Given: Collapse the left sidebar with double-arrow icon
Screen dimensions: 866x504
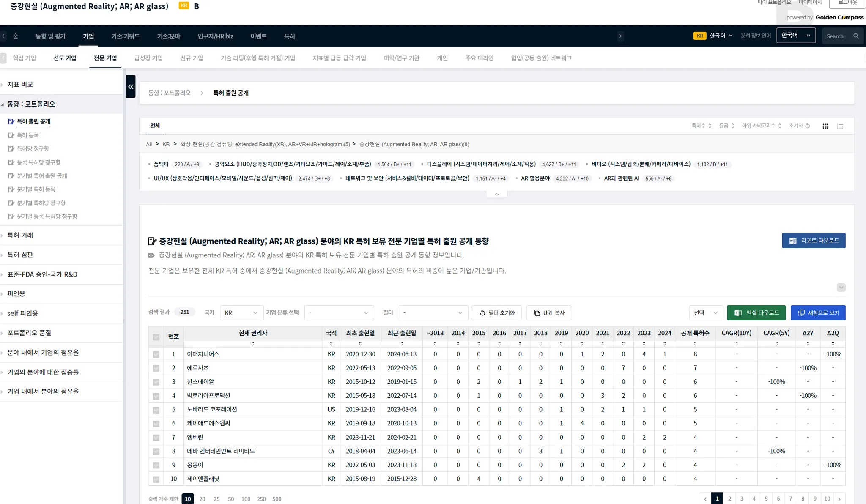Looking at the screenshot, I should pyautogui.click(x=131, y=87).
